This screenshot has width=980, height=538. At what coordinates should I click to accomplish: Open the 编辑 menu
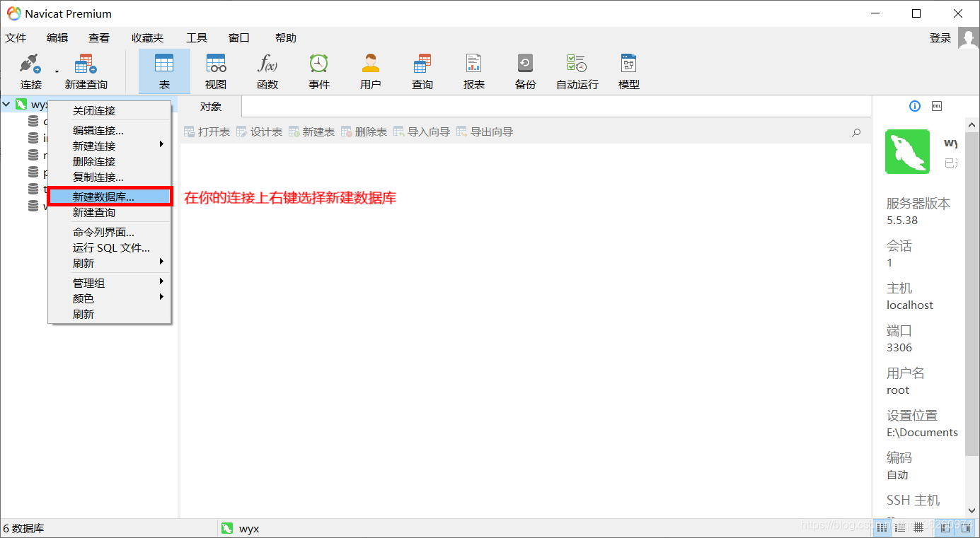(57, 38)
